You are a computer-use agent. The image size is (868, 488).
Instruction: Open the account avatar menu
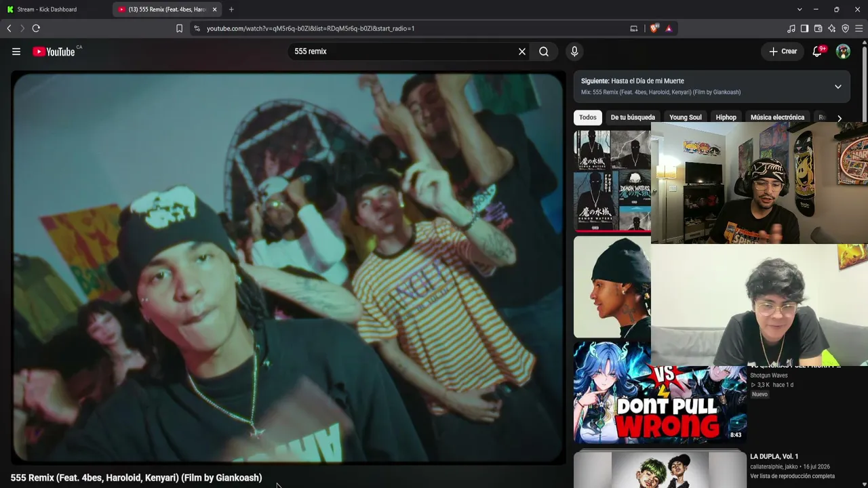(843, 52)
